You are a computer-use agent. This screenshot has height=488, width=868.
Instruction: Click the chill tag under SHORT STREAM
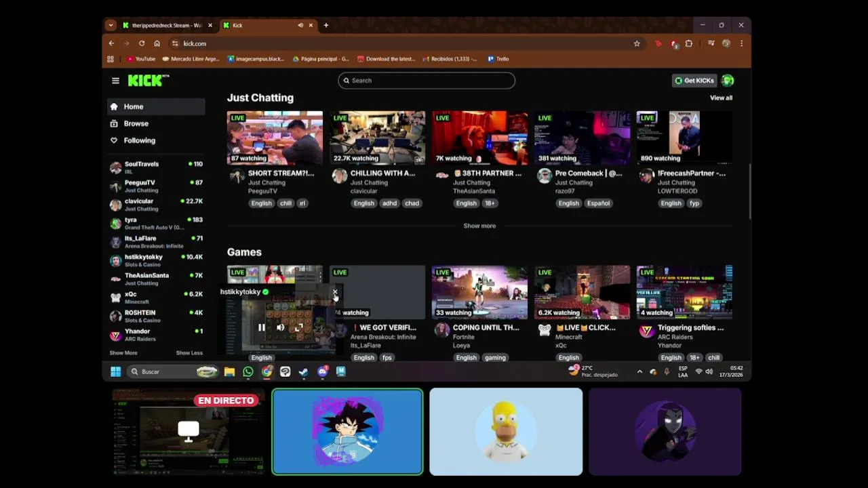coord(285,203)
